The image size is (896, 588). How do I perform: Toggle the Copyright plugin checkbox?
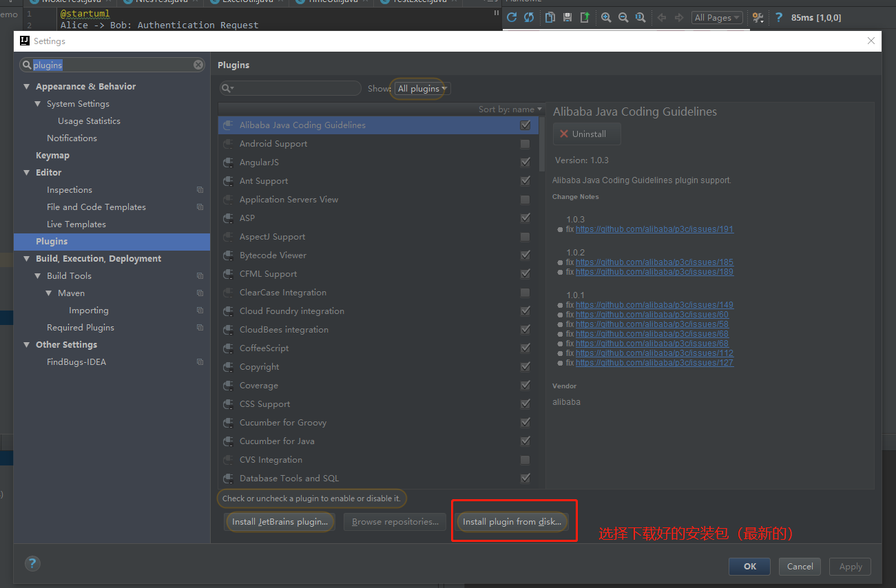pyautogui.click(x=525, y=367)
